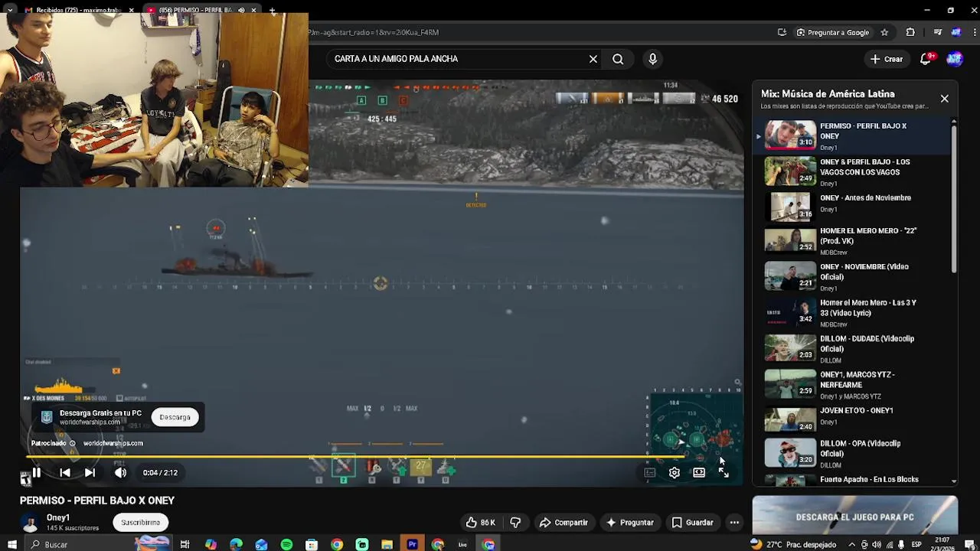Open Premiere Pro from the taskbar

412,544
